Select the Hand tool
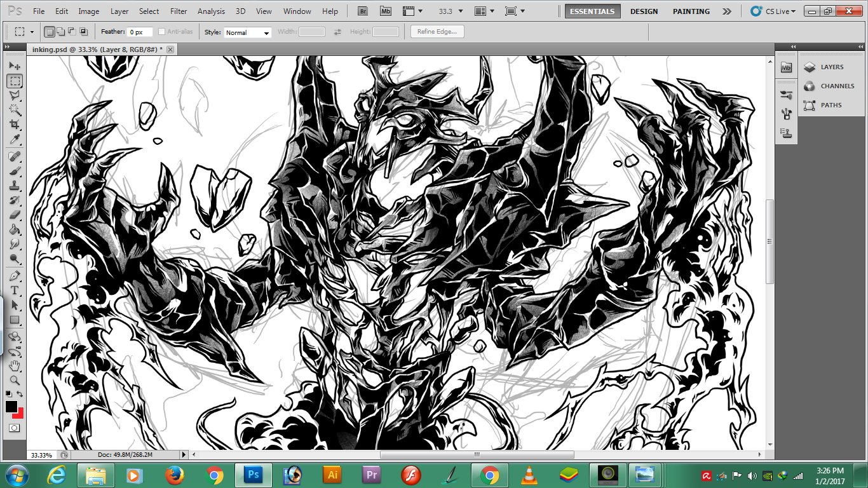This screenshot has width=868, height=488. 15,366
